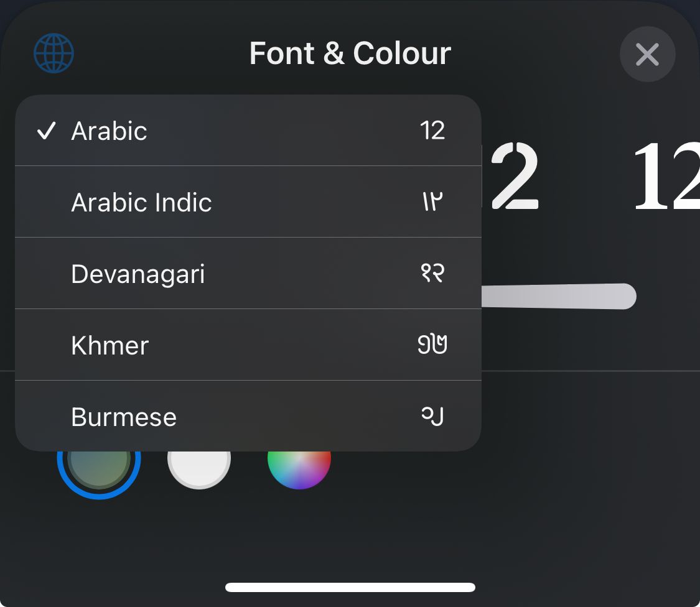Choose Burmese numerals

248,416
